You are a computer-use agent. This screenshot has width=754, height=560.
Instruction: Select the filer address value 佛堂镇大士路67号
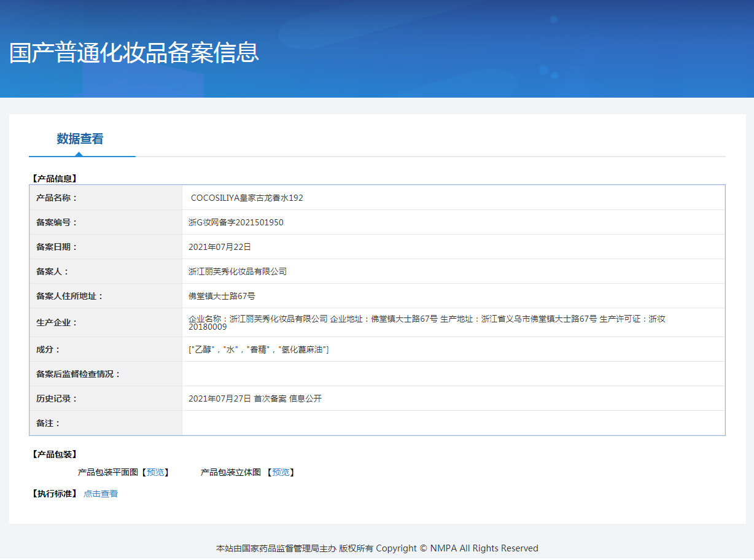coord(222,296)
